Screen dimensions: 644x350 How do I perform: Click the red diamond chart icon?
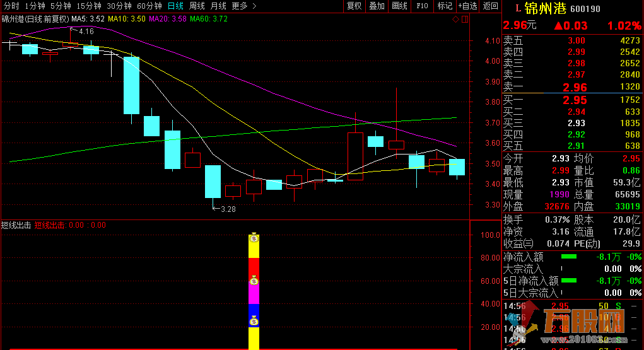(x=455, y=20)
